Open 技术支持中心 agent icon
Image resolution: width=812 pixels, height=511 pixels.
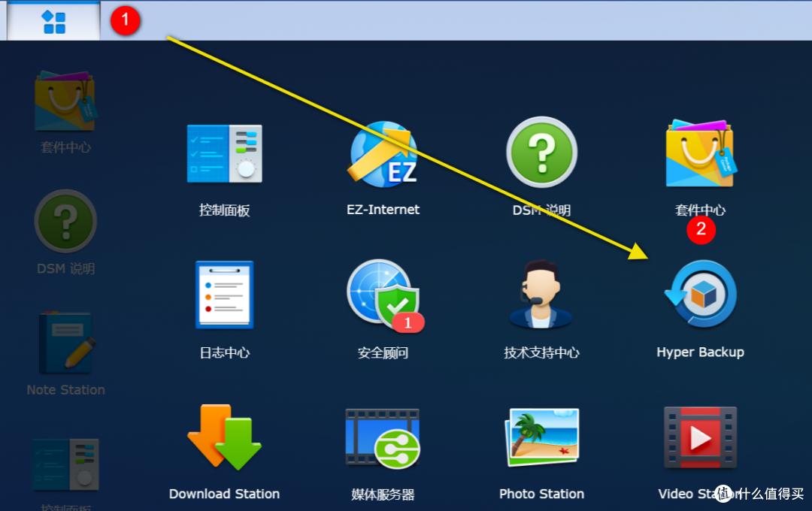coord(541,294)
